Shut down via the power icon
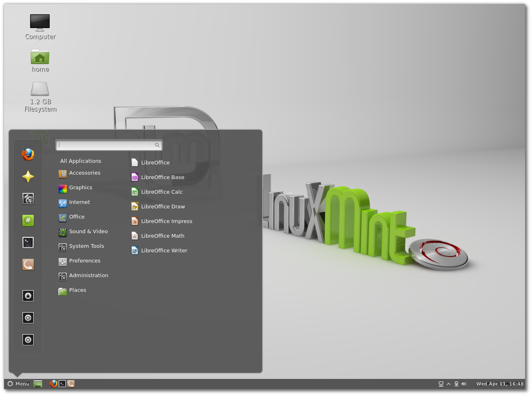Screen dimensions: 532x396 [x=28, y=340]
